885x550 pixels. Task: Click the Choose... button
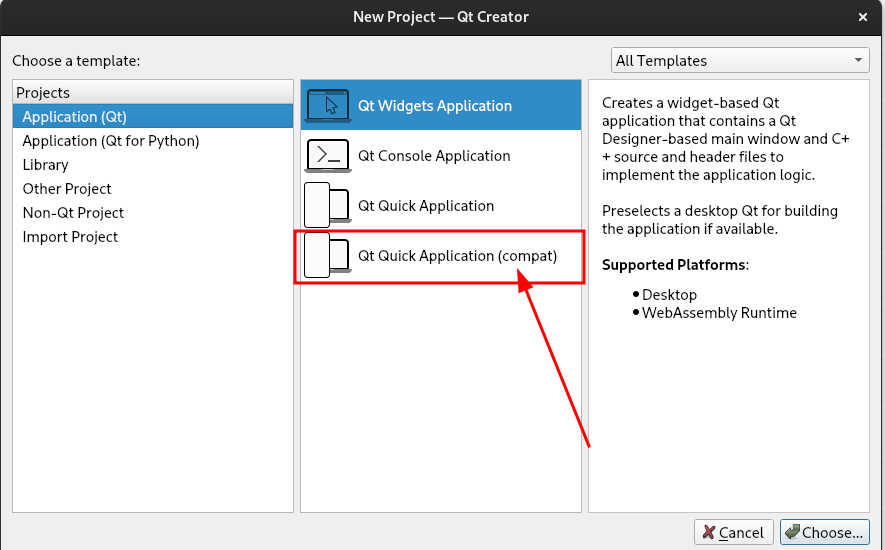coord(825,532)
